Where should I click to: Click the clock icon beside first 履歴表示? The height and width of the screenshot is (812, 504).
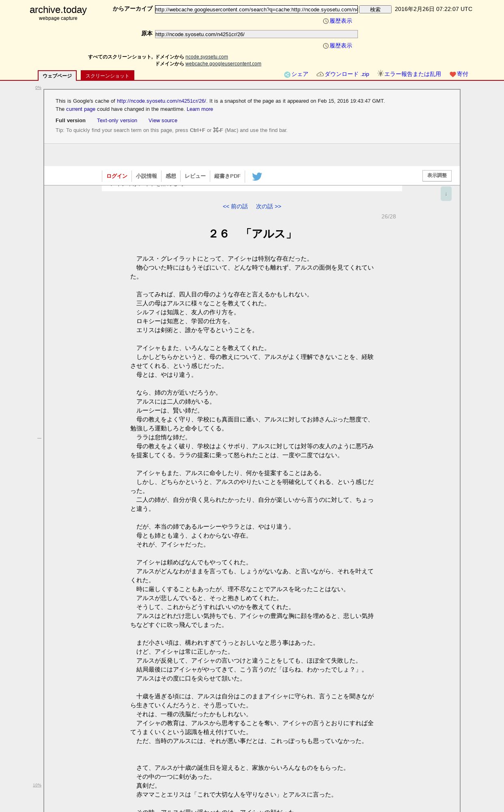[325, 21]
